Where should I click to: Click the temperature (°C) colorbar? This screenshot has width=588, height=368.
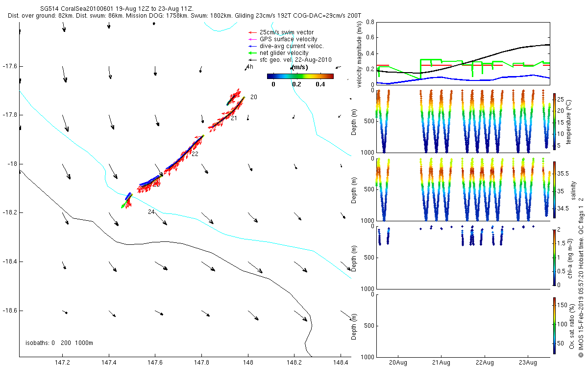pos(554,121)
